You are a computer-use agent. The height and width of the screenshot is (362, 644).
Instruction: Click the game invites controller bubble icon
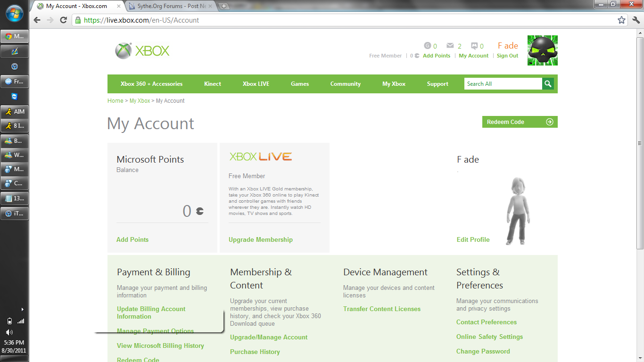coord(474,46)
